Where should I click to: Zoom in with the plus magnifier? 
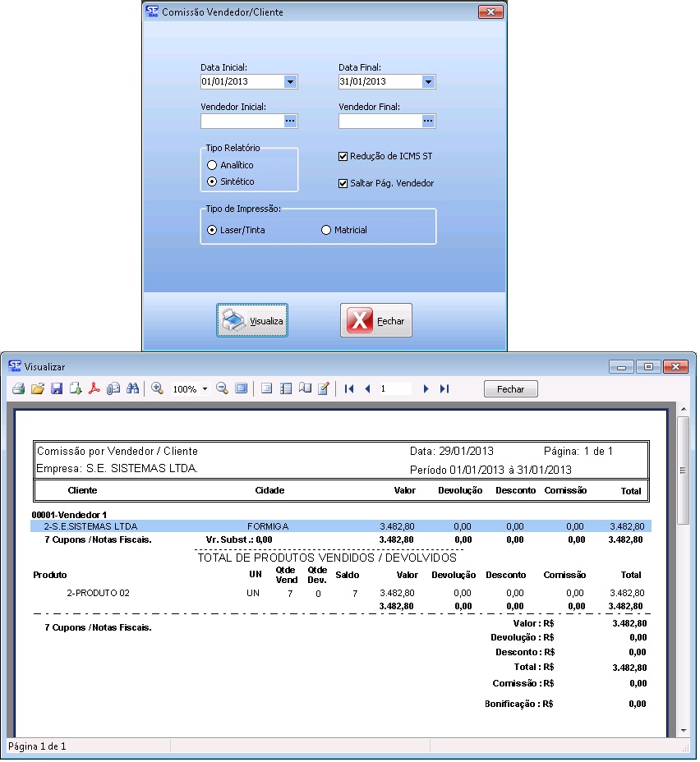(157, 389)
